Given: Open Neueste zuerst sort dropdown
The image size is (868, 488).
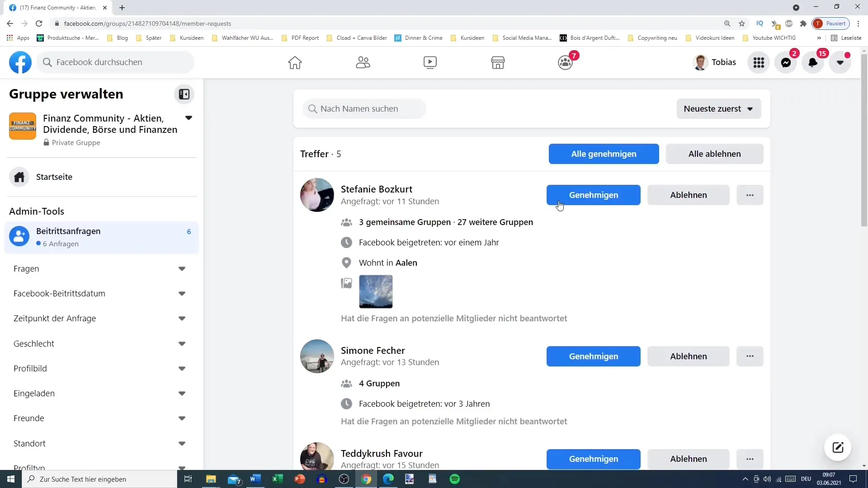Looking at the screenshot, I should click(x=719, y=109).
